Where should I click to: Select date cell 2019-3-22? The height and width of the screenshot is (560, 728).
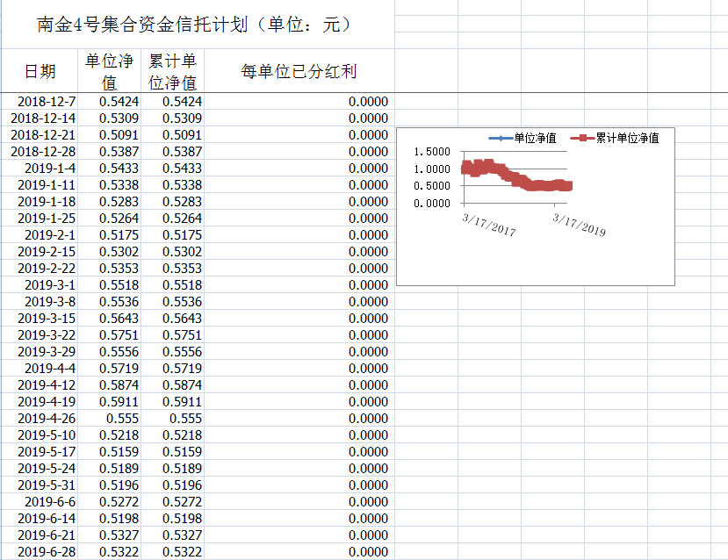(x=40, y=335)
